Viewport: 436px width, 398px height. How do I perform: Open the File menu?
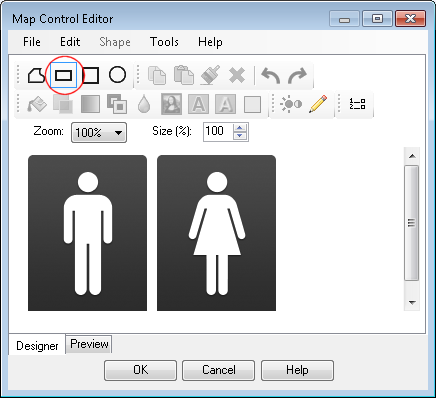(x=32, y=42)
